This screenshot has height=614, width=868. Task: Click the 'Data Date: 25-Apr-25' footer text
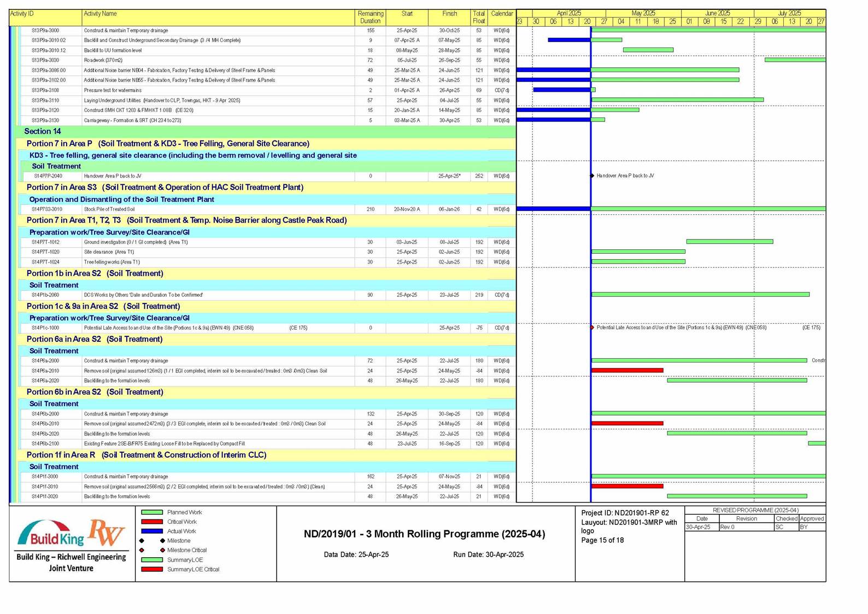coord(356,554)
